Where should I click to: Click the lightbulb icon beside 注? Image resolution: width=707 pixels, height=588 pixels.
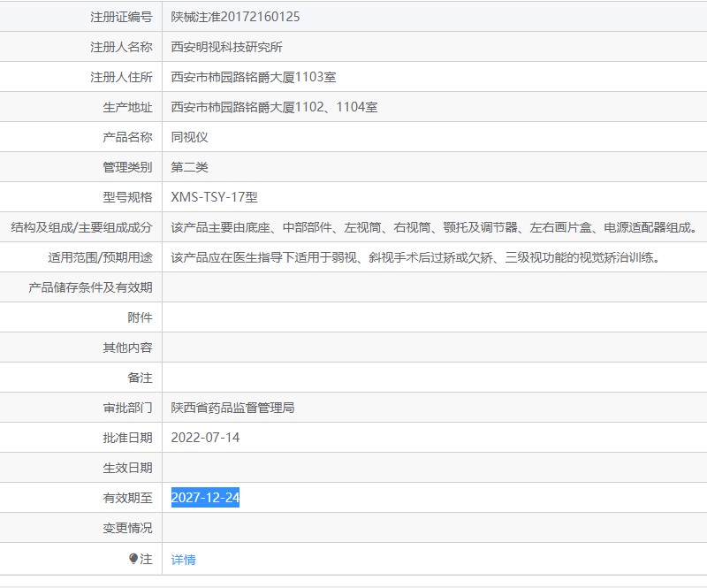click(133, 559)
